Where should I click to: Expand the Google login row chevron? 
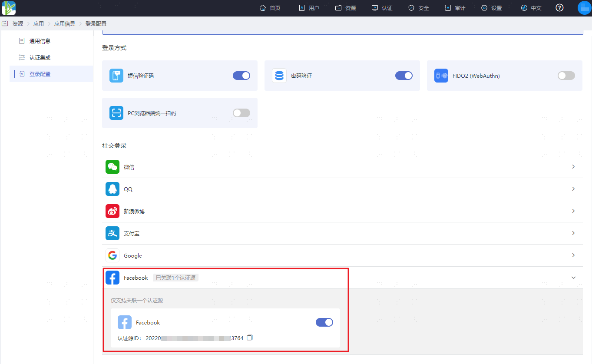click(x=573, y=255)
